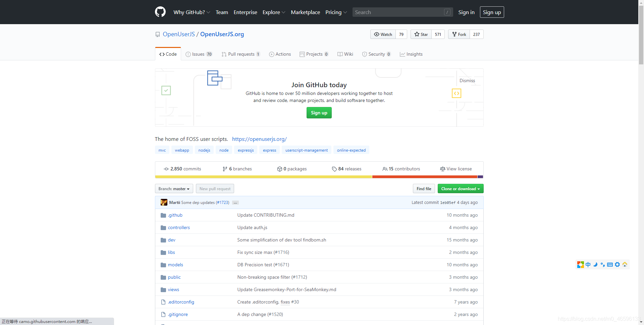Open the Insights tab
Screen dimensions: 644x325
tap(411, 54)
